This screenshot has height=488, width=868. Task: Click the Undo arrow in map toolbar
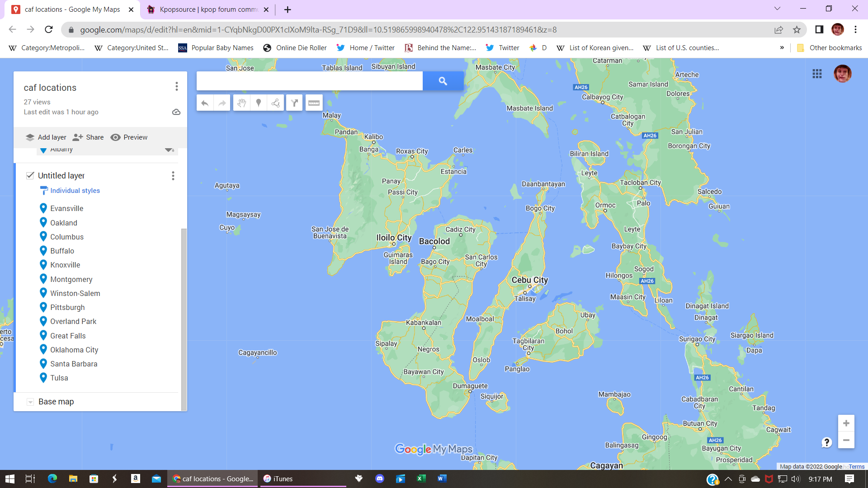pyautogui.click(x=205, y=103)
